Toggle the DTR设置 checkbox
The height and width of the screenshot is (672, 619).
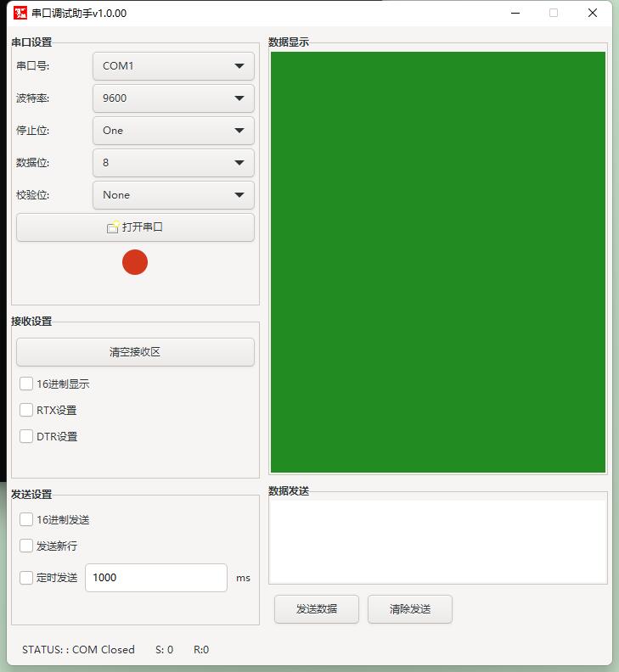pyautogui.click(x=26, y=436)
